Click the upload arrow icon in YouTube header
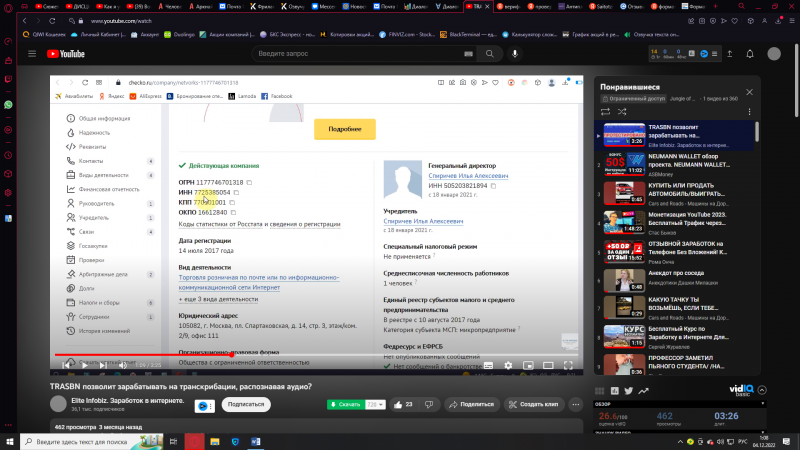Screen dimensions: 800x450 click(x=730, y=54)
